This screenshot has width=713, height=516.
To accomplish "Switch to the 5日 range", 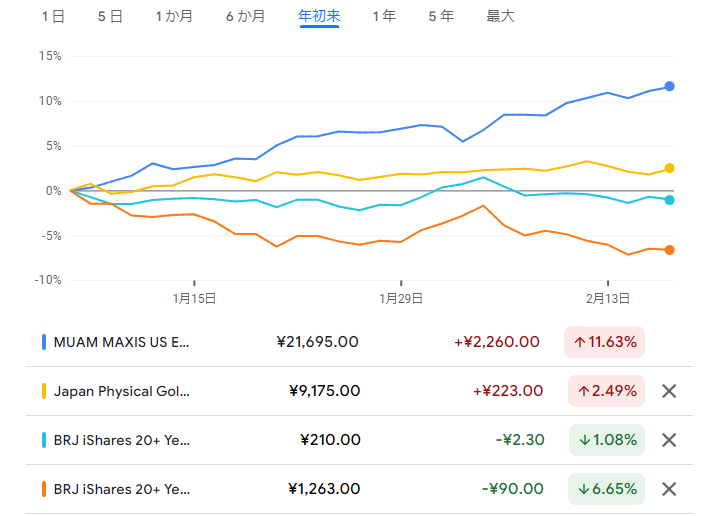I will [110, 16].
